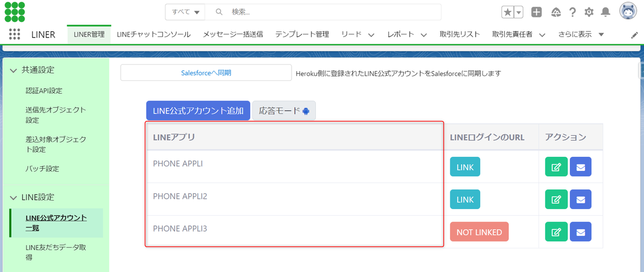
Task: Select the LINER管理 tab
Action: [89, 35]
